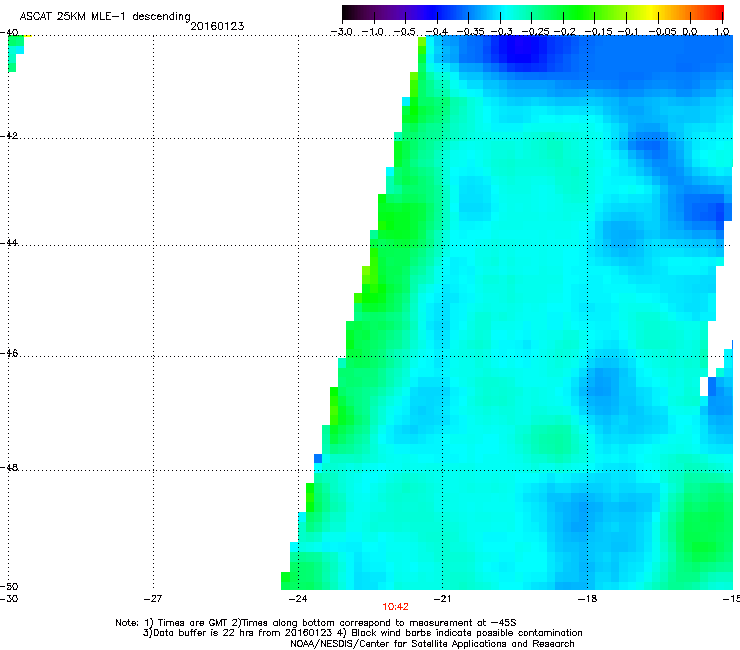Click the -0.15 color scale label

[x=598, y=32]
